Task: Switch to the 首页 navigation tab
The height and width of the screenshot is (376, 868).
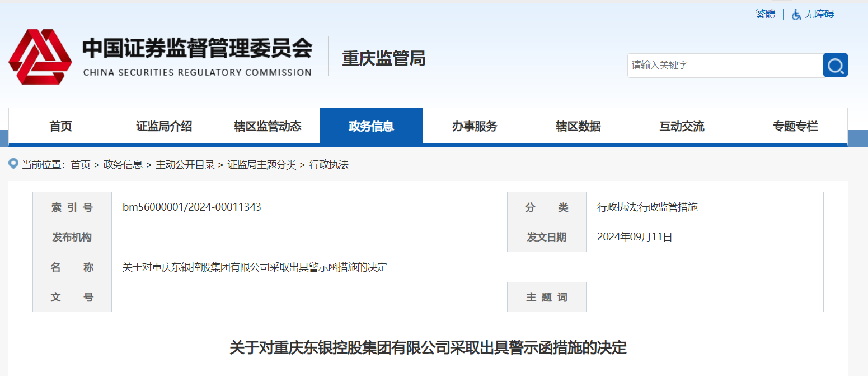Action: tap(60, 126)
